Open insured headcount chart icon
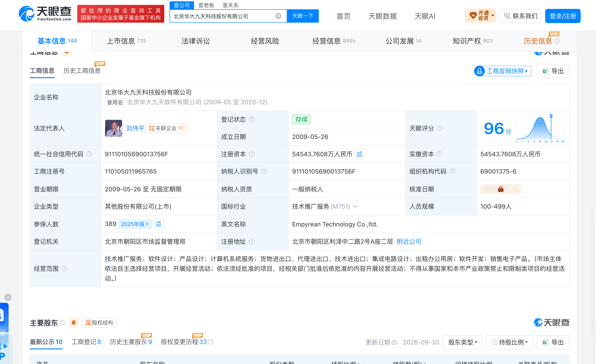Image resolution: width=596 pixels, height=364 pixels. pos(158,224)
